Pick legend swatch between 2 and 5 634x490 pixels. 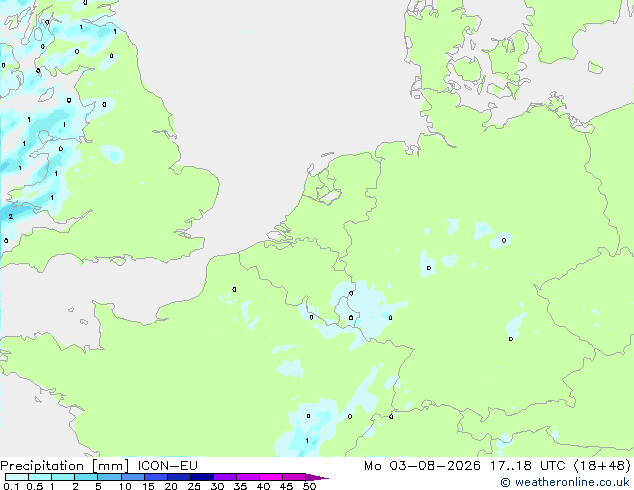[x=86, y=477]
